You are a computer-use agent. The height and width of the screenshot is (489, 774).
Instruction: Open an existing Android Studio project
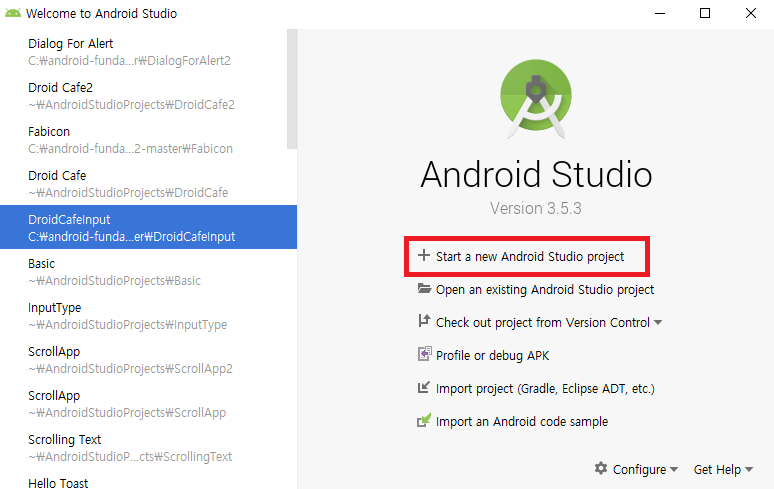[544, 290]
